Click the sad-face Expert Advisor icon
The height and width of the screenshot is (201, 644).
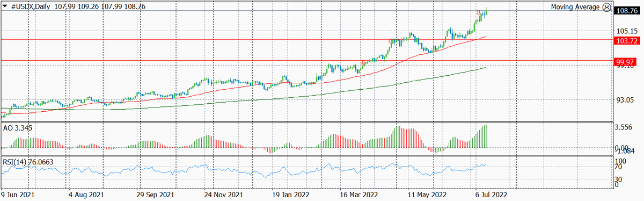coord(606,8)
